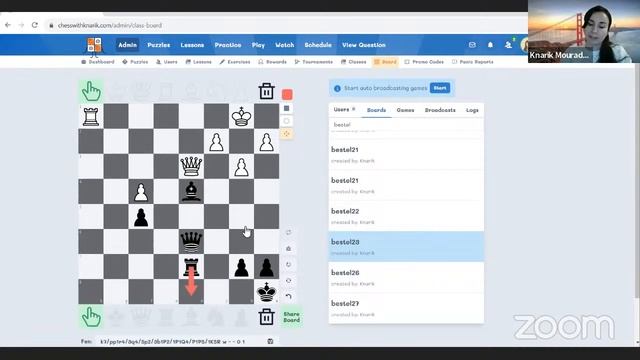The width and height of the screenshot is (640, 360).
Task: Go to Puzzles in the admin sub-navigation
Action: pos(135,62)
